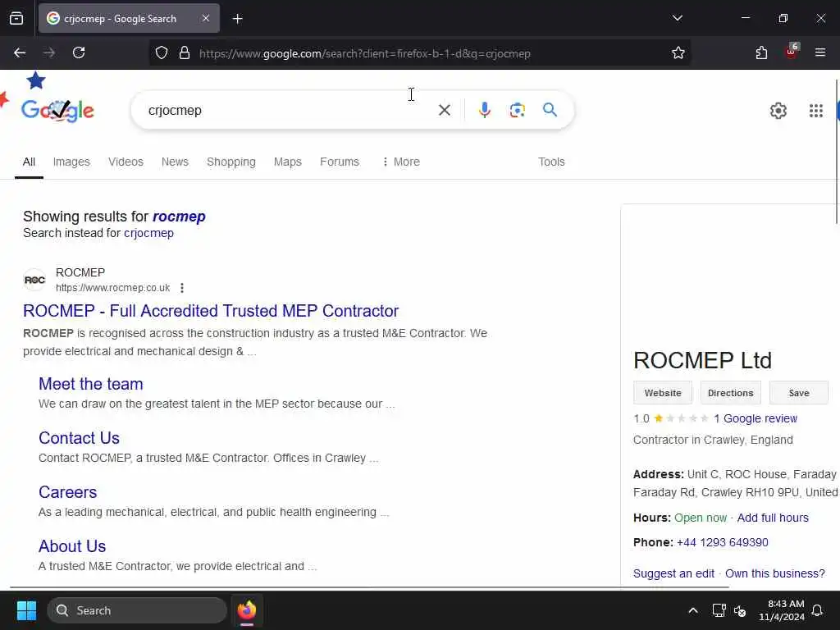
Task: Search instead for crjocmep
Action: (148, 233)
